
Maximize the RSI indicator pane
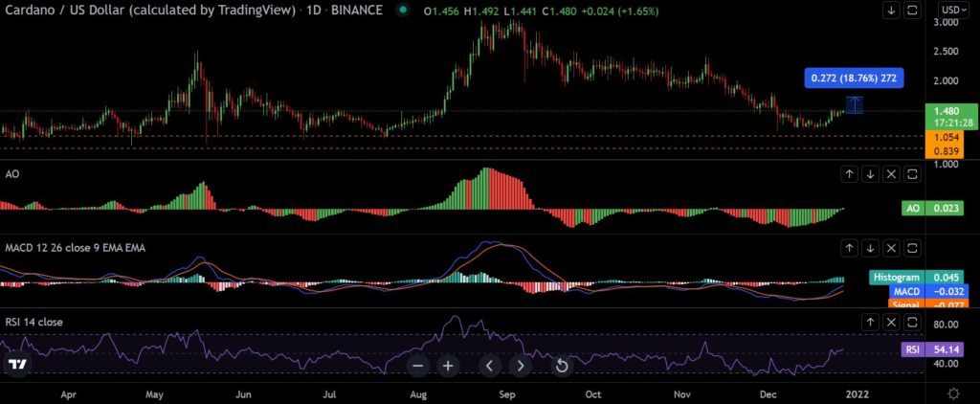point(912,322)
